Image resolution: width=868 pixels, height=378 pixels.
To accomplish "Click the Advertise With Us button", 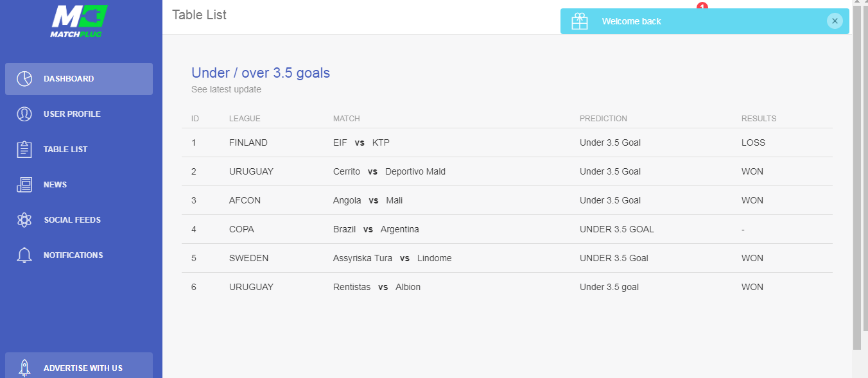I will (x=79, y=366).
